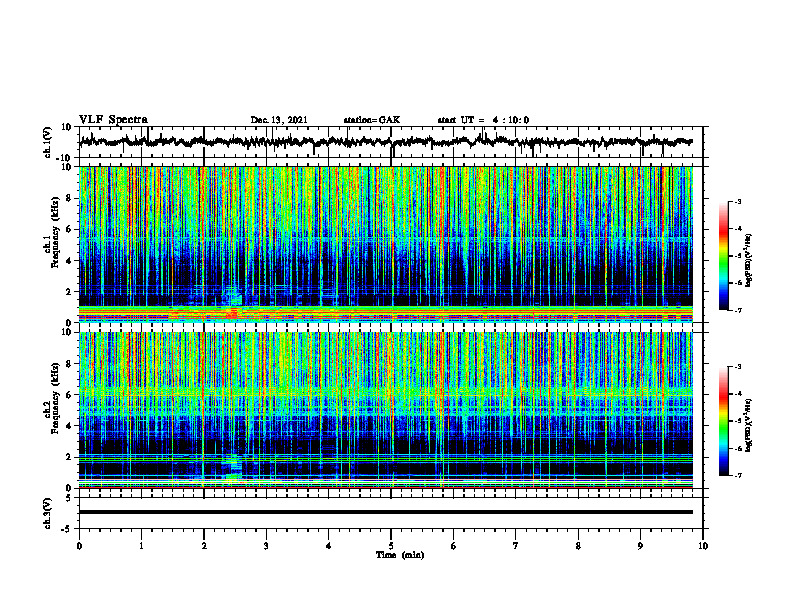792x612 pixels.
Task: Click the "-3" tick on ch.1 colorbar
Action: [738, 201]
